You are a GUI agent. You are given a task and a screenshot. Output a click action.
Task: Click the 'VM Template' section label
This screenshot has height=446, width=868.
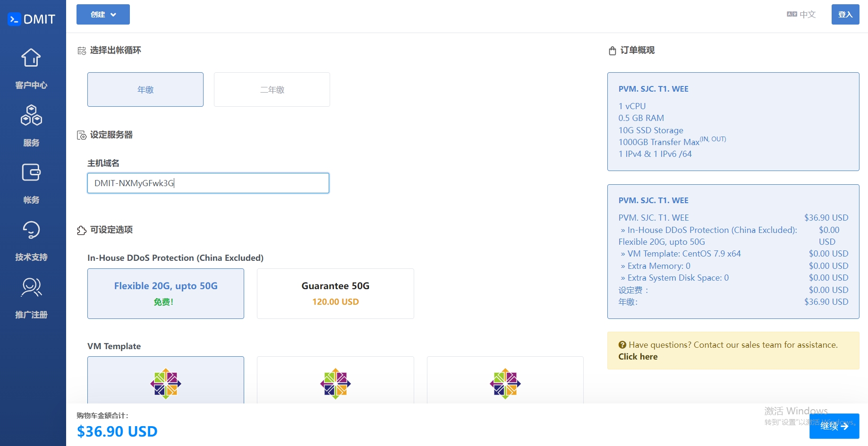pyautogui.click(x=114, y=346)
